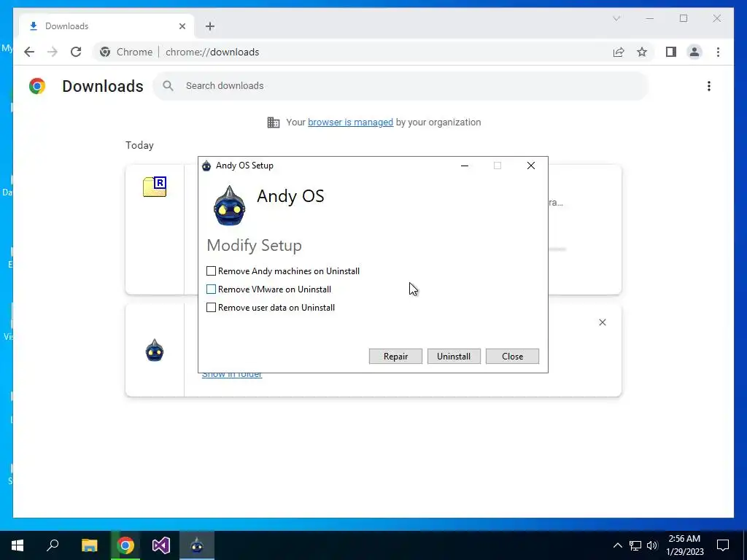
Task: Click the Chrome logo on Downloads page
Action: [37, 86]
